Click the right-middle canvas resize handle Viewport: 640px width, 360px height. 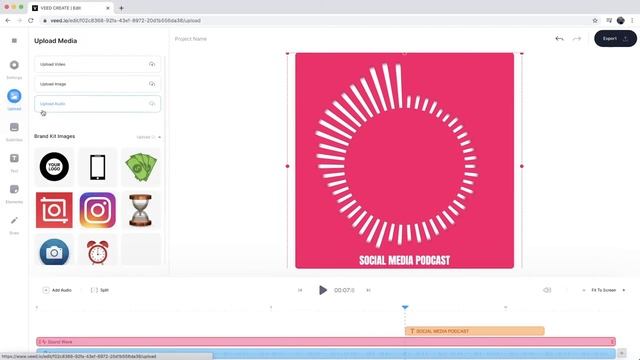point(522,166)
